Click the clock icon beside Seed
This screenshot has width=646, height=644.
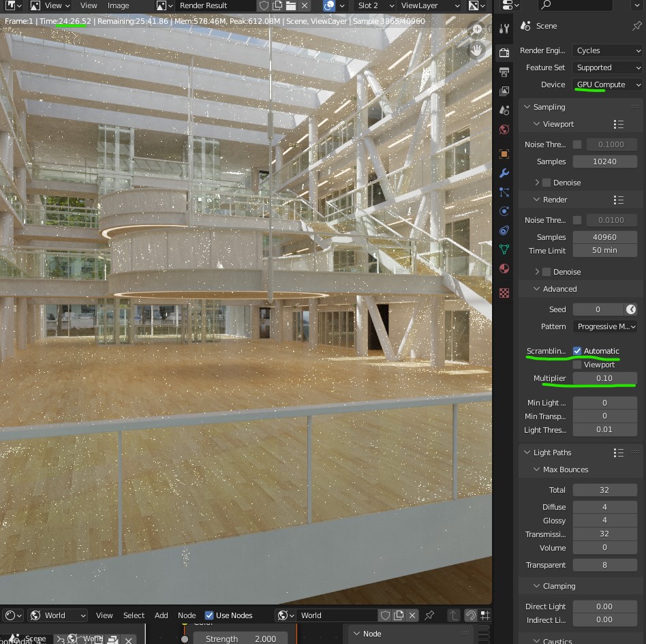631,309
